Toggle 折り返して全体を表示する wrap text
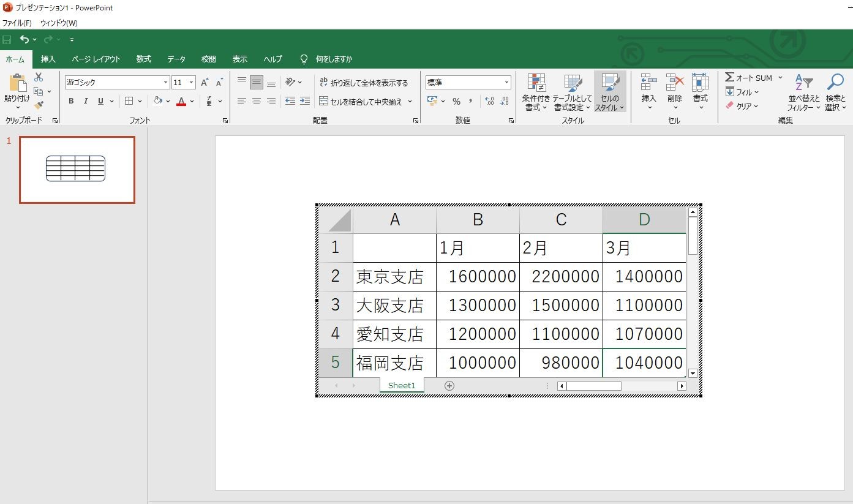Screen dimensions: 853x504 coord(364,82)
